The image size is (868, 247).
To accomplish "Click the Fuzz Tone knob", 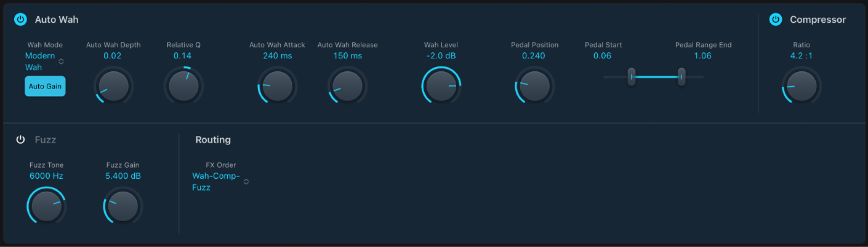I will tap(46, 205).
